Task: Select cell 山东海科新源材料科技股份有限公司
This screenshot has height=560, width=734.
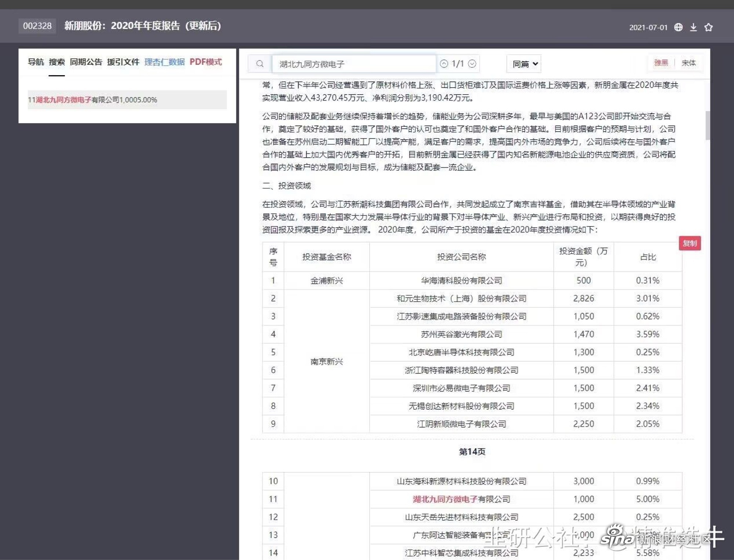Action: coord(461,482)
